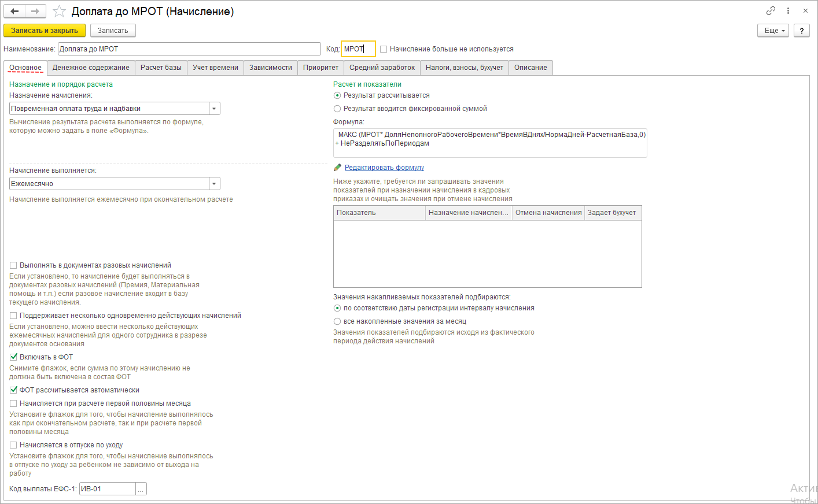Click Назначение начислен... column header
818x504 pixels.
pos(469,213)
